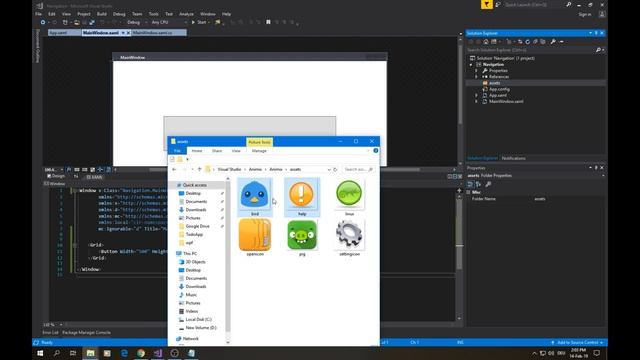
Task: Open the Debug menu in Visual Studio
Action: 119,14
